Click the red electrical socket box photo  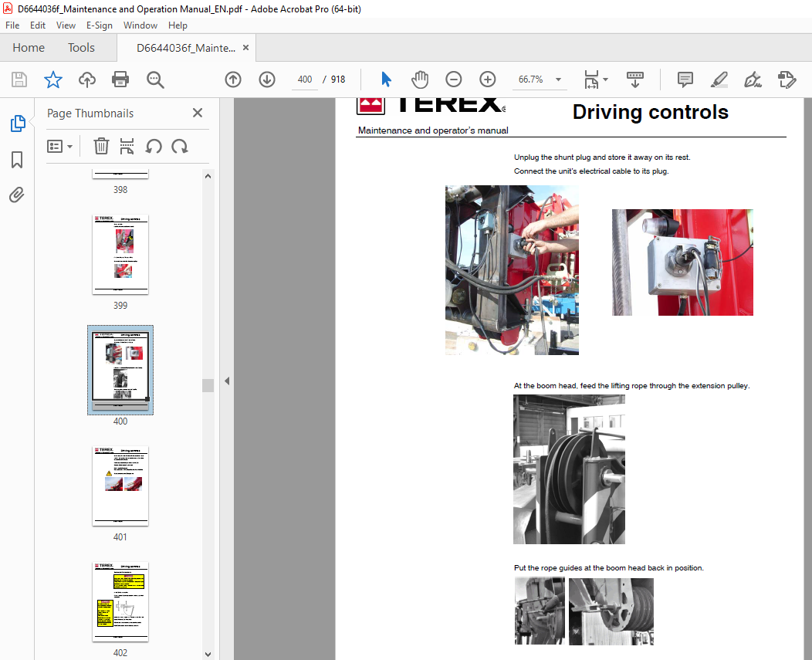[682, 262]
